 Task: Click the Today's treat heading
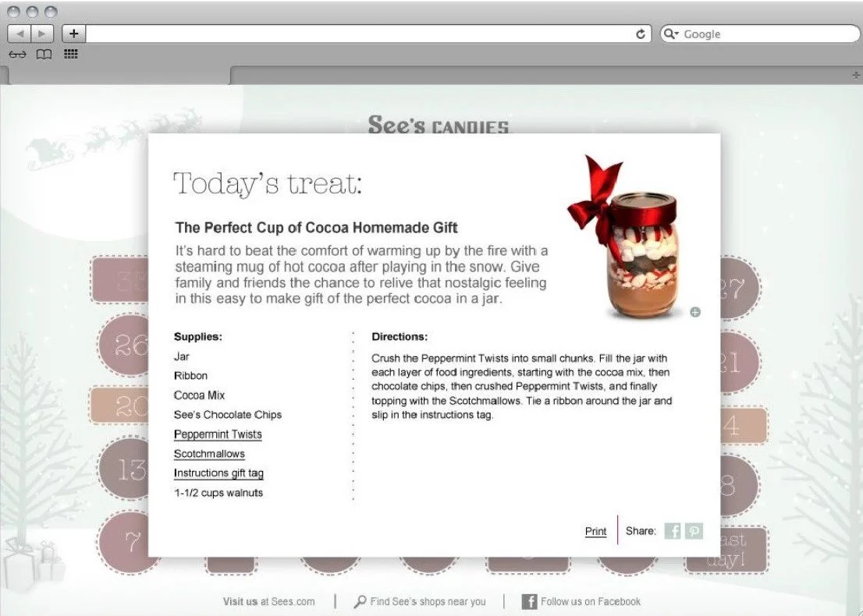click(x=268, y=183)
